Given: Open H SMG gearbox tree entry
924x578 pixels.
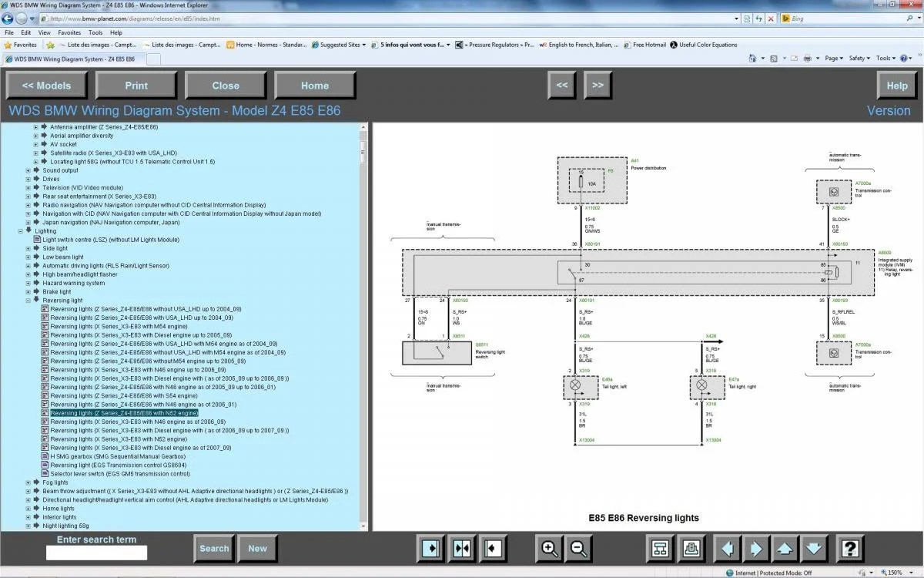Looking at the screenshot, I should coord(118,456).
